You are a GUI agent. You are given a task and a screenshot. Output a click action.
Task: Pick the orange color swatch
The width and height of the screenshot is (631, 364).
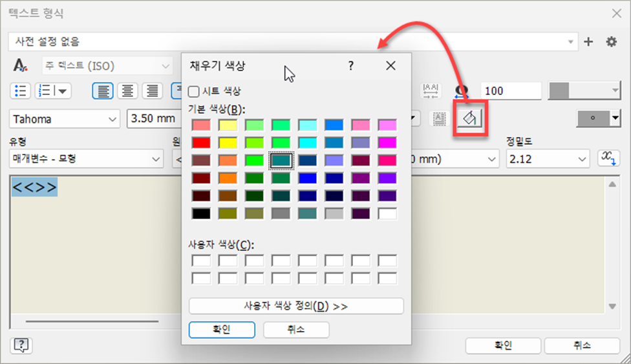coord(228,178)
